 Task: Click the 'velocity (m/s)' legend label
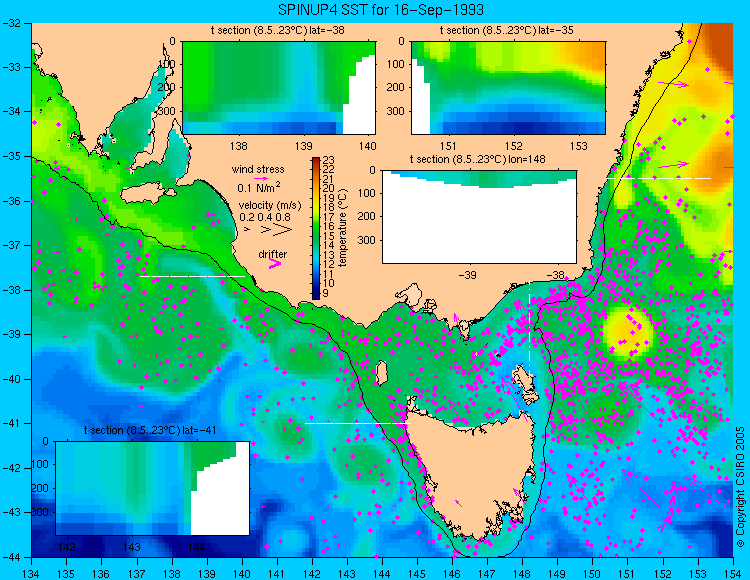coord(270,206)
